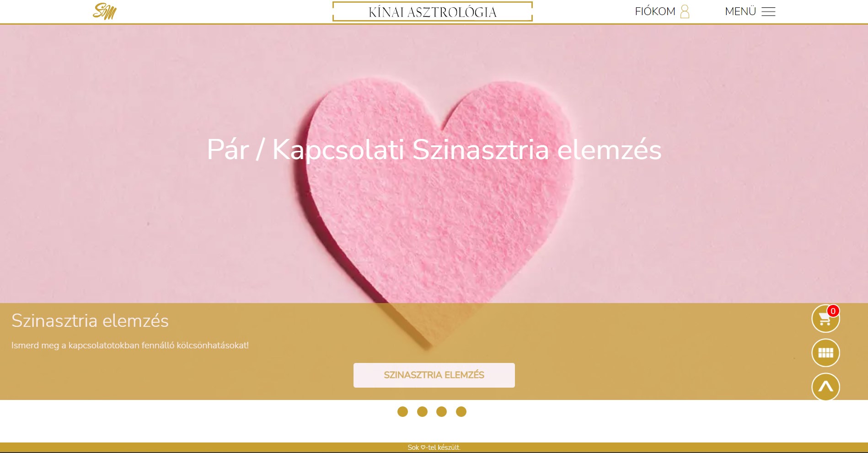Click the gold SM logo

105,11
